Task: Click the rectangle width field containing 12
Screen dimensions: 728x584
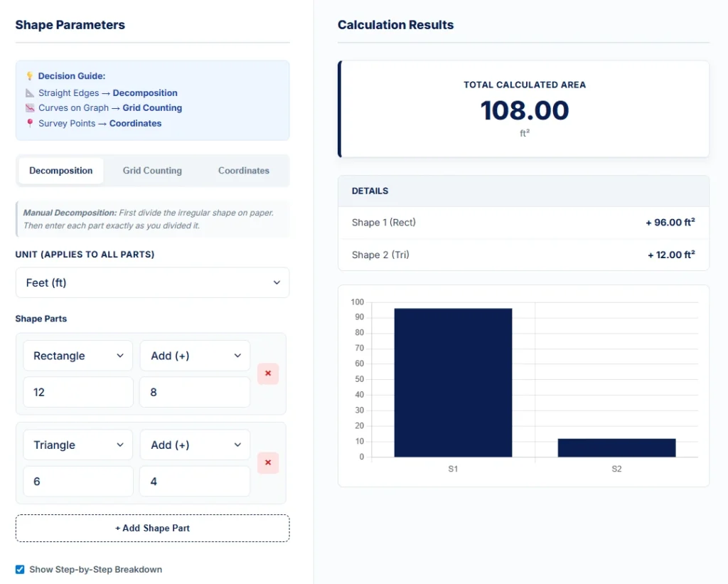Action: tap(78, 392)
